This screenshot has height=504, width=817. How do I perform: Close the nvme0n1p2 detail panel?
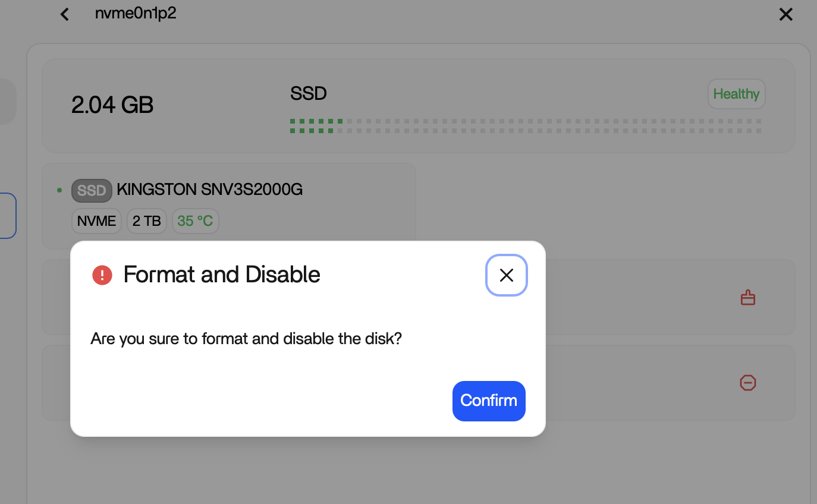tap(785, 15)
